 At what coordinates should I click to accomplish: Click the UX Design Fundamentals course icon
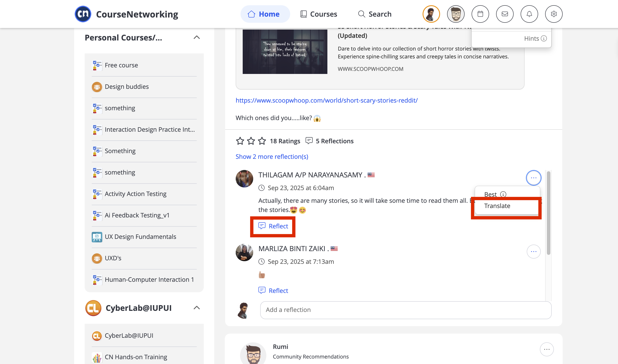(97, 237)
